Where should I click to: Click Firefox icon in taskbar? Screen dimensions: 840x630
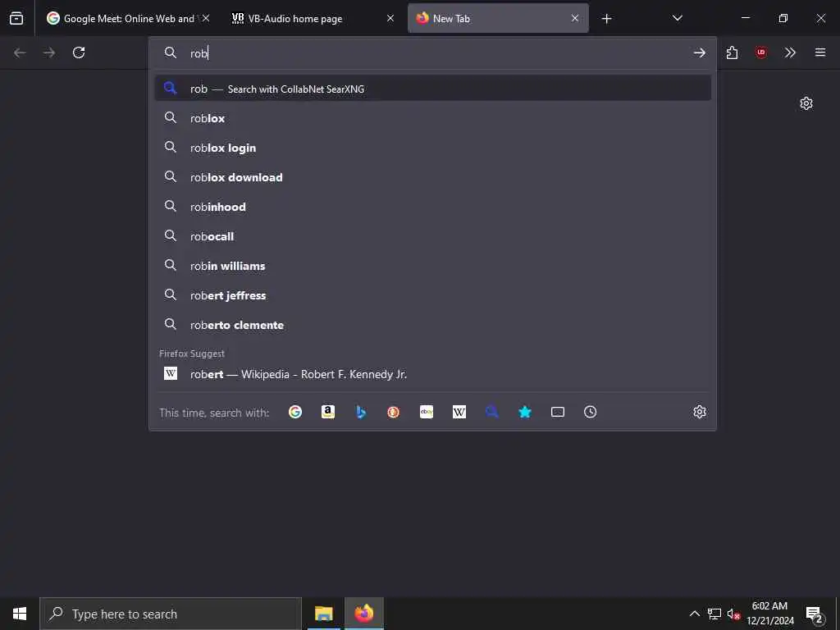pos(363,614)
